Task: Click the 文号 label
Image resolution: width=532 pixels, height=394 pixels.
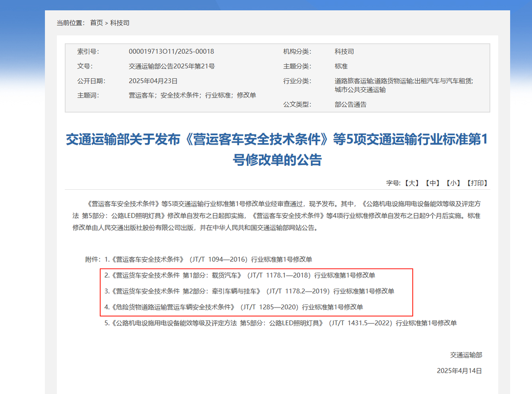Action: (85, 66)
